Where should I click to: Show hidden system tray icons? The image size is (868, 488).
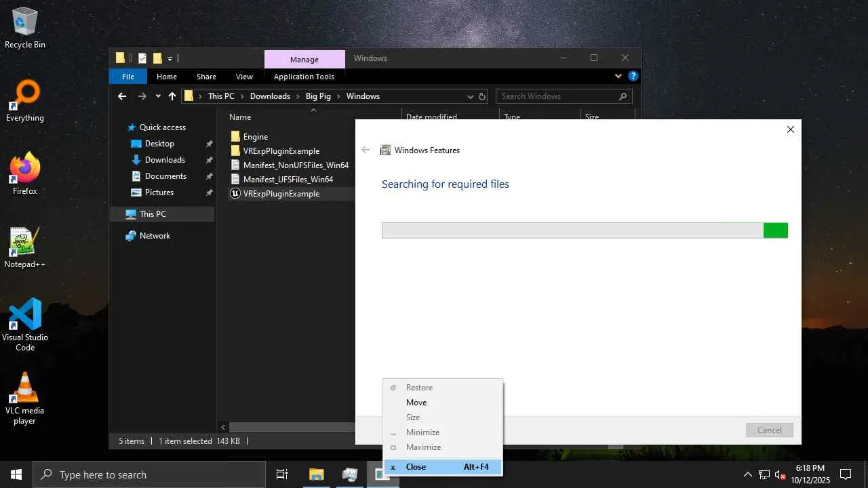[x=747, y=474]
